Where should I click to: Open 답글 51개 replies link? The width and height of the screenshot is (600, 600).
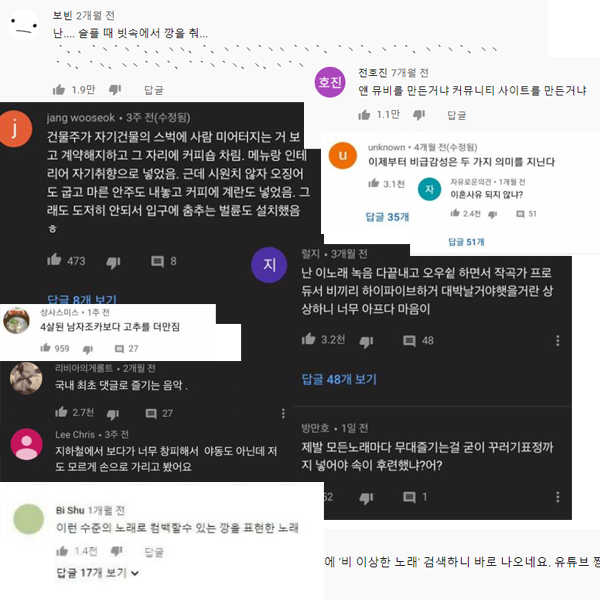coord(466,241)
